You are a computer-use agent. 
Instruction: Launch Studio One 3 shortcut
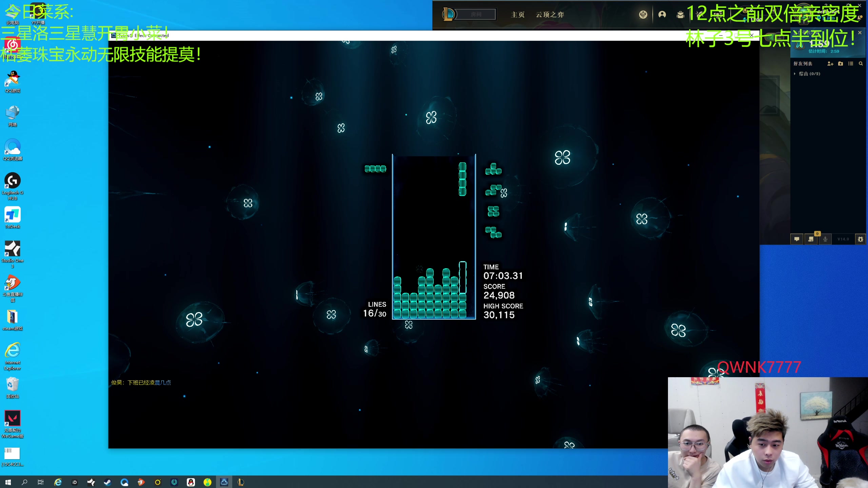(13, 254)
